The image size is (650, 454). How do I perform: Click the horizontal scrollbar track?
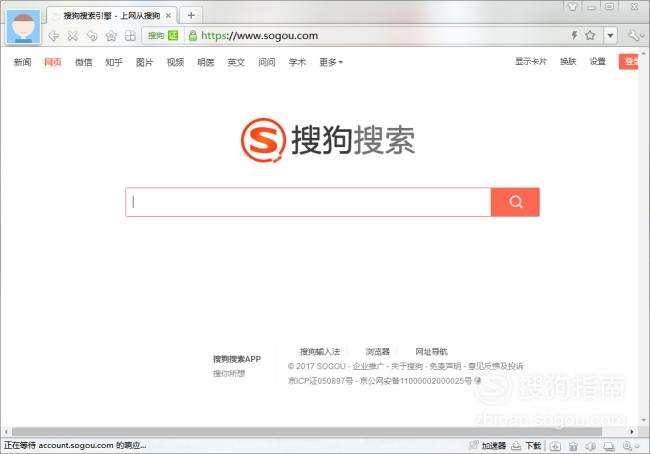click(318, 432)
